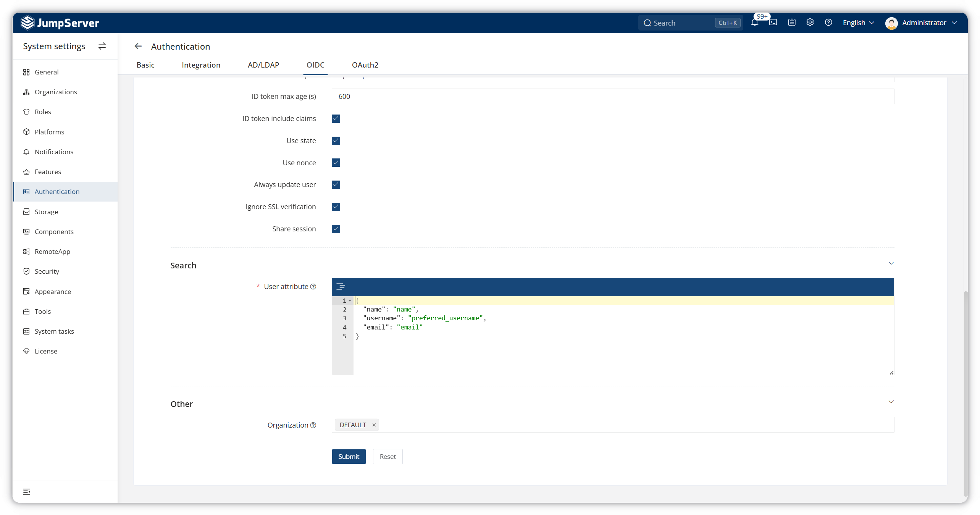Uncheck Use nonce checkbox

coord(336,163)
